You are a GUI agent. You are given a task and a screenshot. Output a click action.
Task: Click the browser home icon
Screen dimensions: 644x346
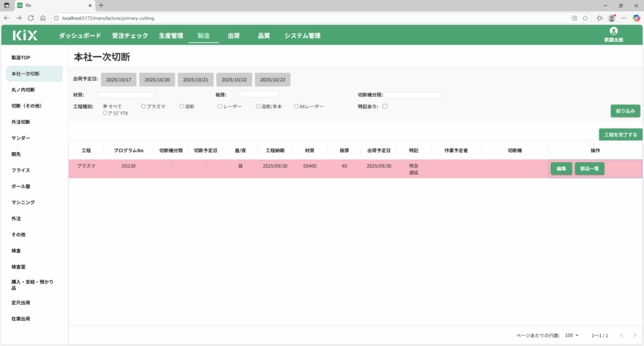[x=43, y=18]
